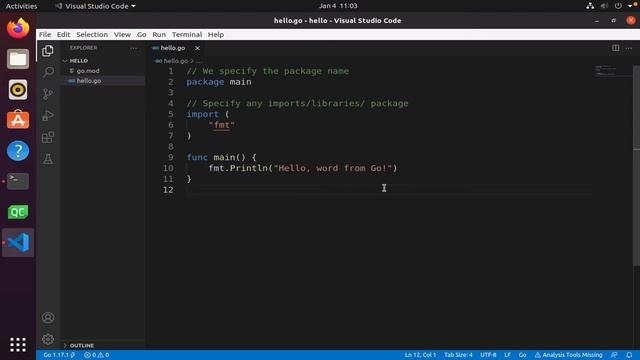Select the hello.go editor tab
The width and height of the screenshot is (640, 360).
pyautogui.click(x=173, y=48)
